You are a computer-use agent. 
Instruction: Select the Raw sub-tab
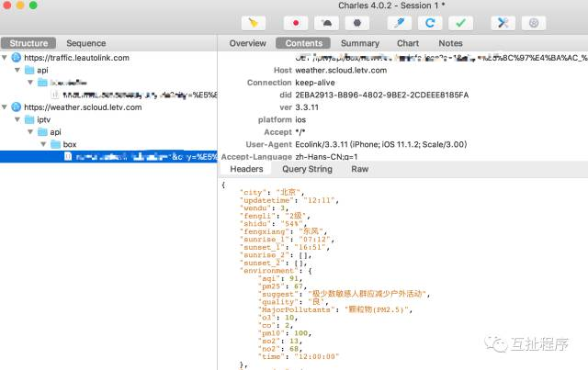pyautogui.click(x=359, y=169)
